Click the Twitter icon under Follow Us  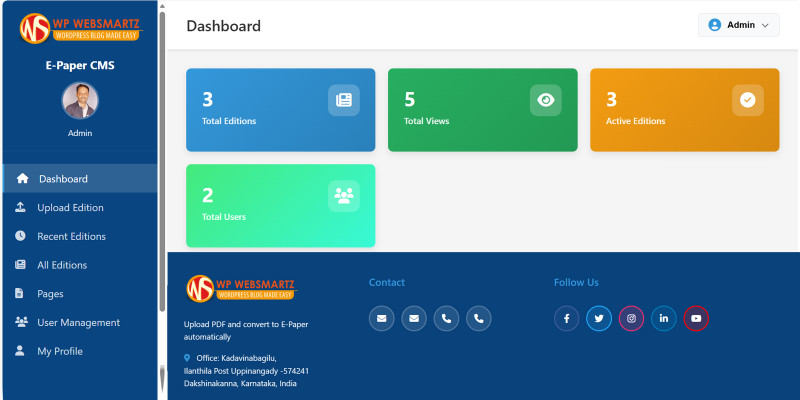click(x=599, y=318)
